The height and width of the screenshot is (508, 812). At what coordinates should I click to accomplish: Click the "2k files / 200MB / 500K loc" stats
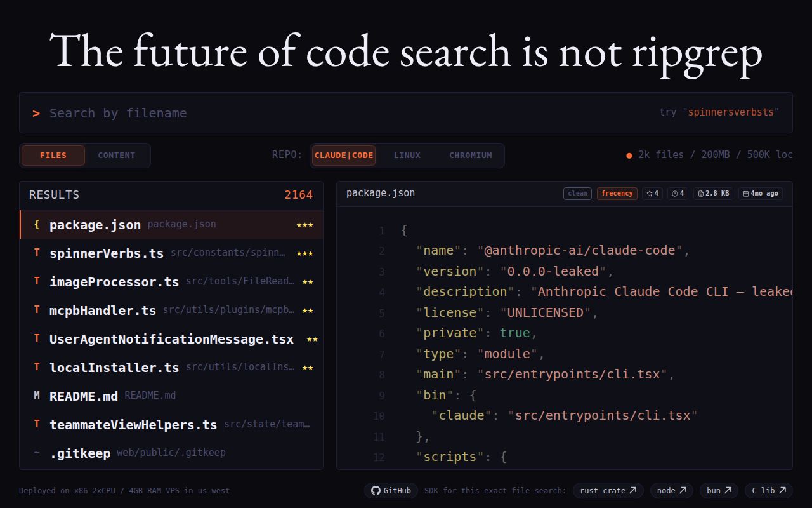[x=716, y=155]
